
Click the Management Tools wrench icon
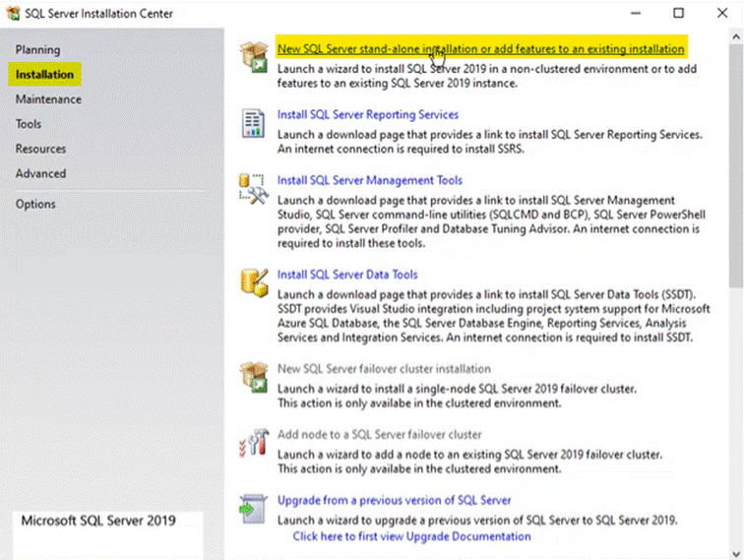coord(253,189)
